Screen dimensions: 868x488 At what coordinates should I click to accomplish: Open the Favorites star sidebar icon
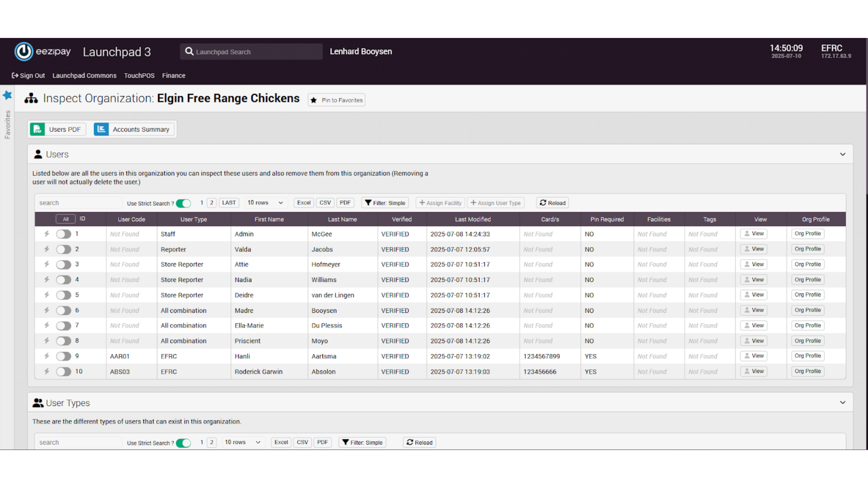[7, 95]
